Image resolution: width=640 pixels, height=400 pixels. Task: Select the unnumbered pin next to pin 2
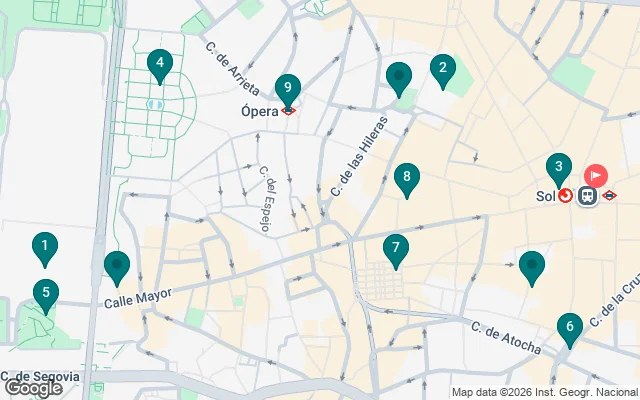399,80
